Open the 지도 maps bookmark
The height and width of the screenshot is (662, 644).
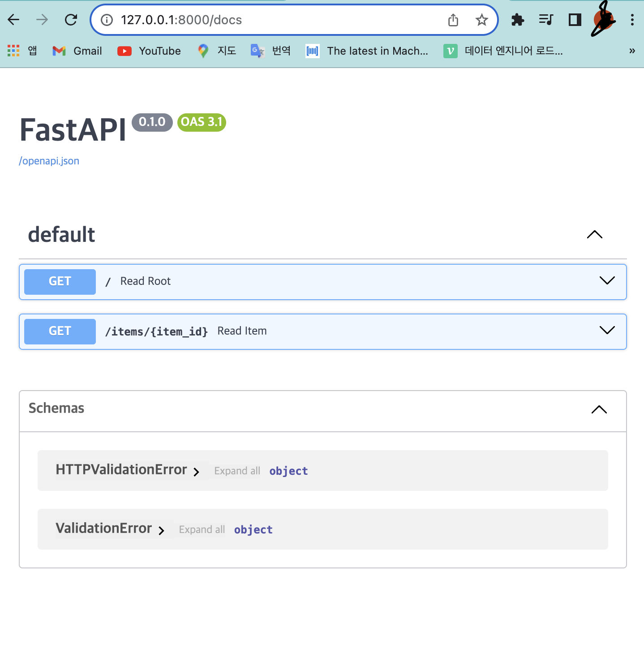point(217,51)
